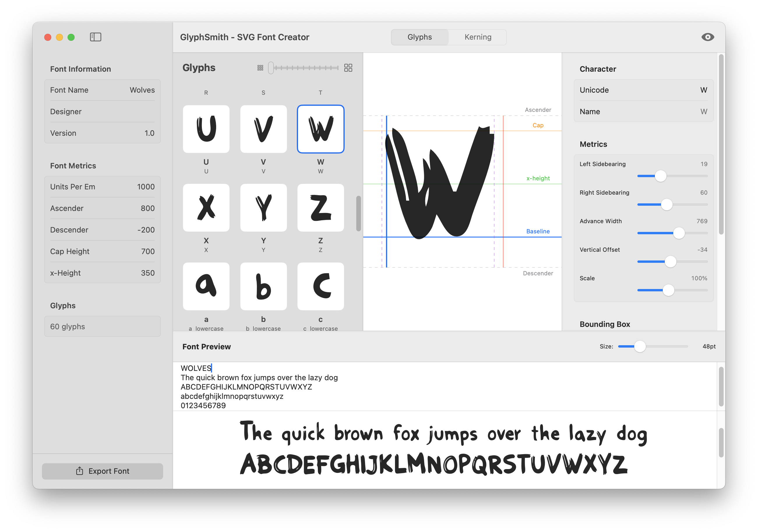Screen dimensions: 758x532
Task: Click the Export Font button
Action: pyautogui.click(x=102, y=471)
